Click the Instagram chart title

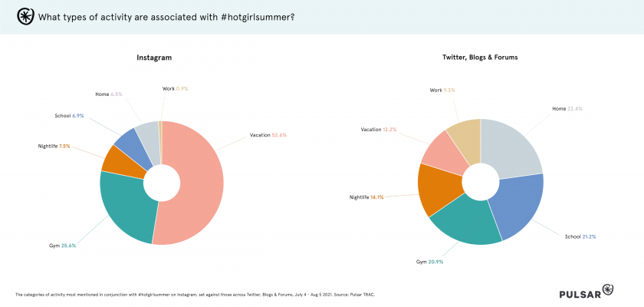tap(154, 58)
